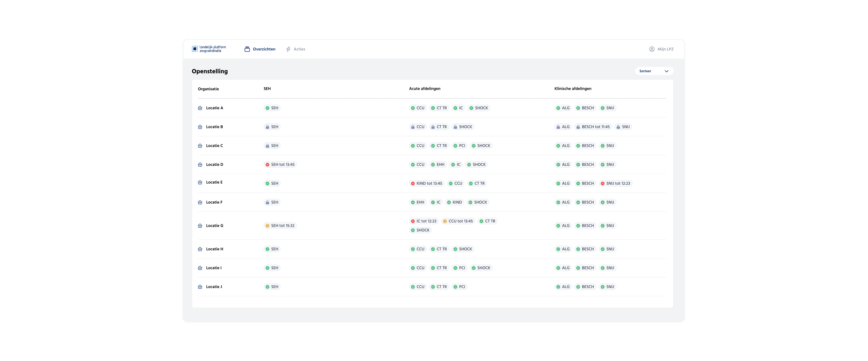Click the hospital icon beside Locatie A
This screenshot has width=868, height=361.
[x=200, y=108]
